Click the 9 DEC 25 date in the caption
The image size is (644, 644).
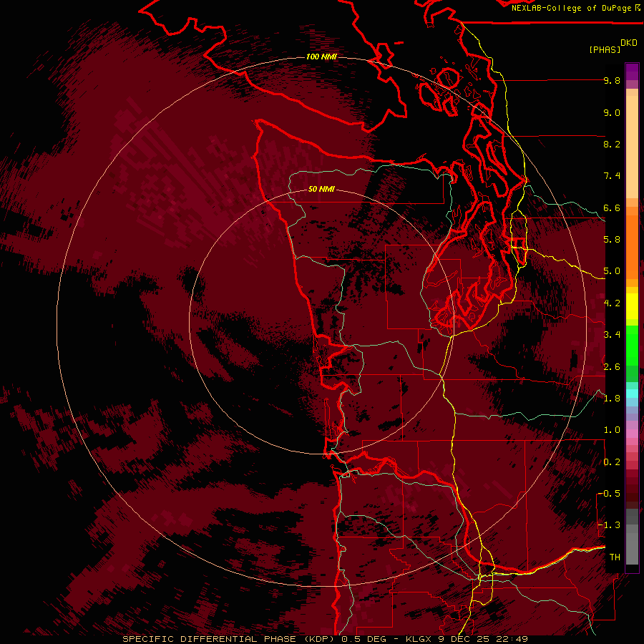coord(466,639)
